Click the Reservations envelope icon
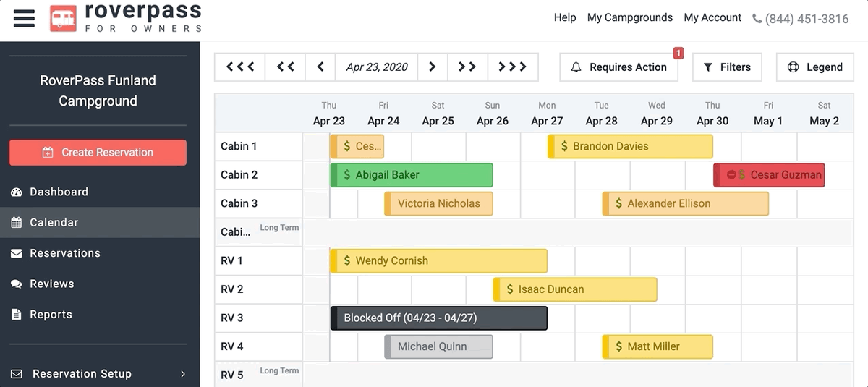868x387 pixels. [16, 253]
